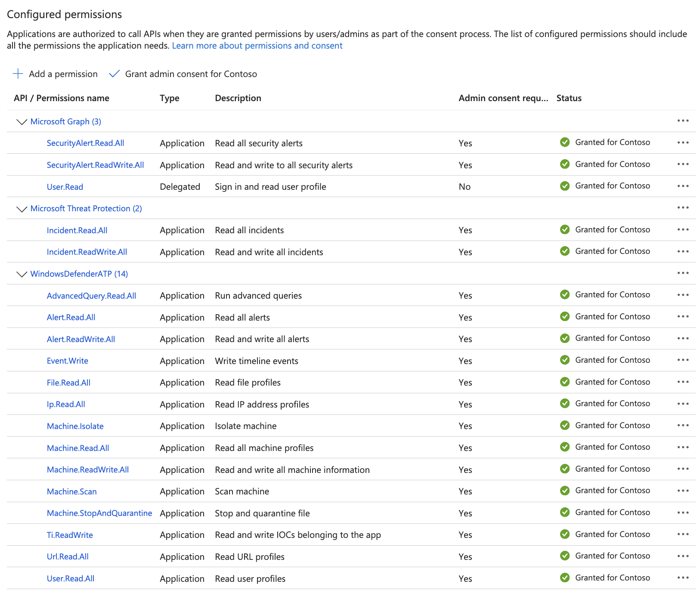This screenshot has width=700, height=599.
Task: Click green granted status icon for User.Read
Action: [x=565, y=186]
